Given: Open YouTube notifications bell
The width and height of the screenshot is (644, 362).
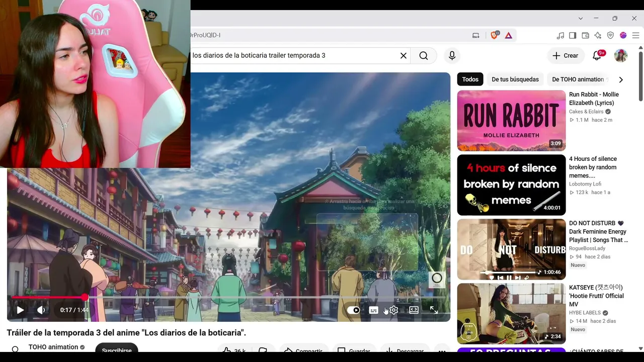Looking at the screenshot, I should click(x=597, y=56).
